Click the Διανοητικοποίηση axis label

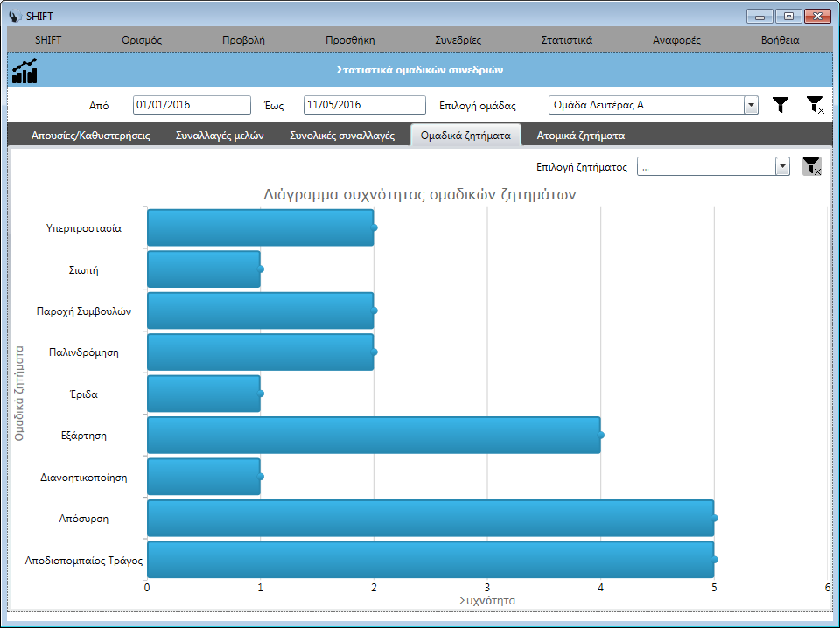coord(84,478)
